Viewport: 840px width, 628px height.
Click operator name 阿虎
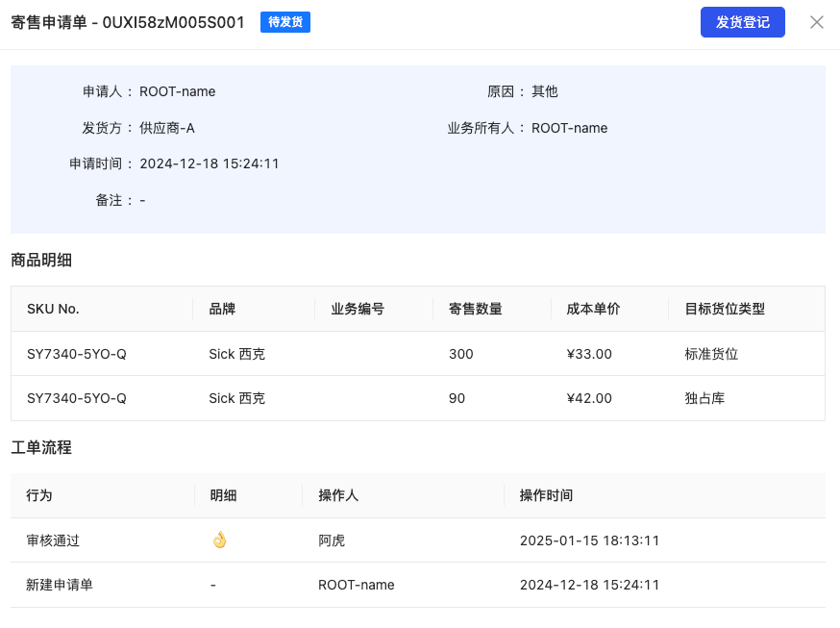tap(332, 540)
